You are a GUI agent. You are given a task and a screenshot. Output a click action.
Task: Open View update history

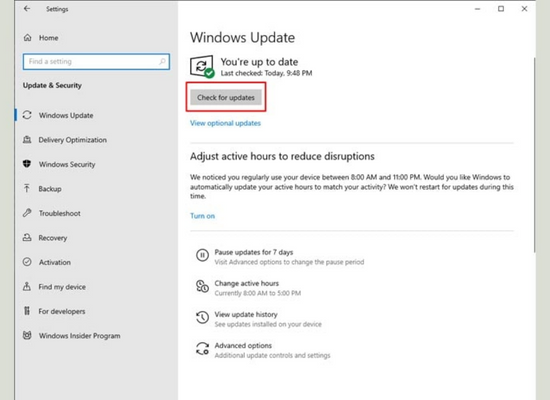tap(246, 314)
